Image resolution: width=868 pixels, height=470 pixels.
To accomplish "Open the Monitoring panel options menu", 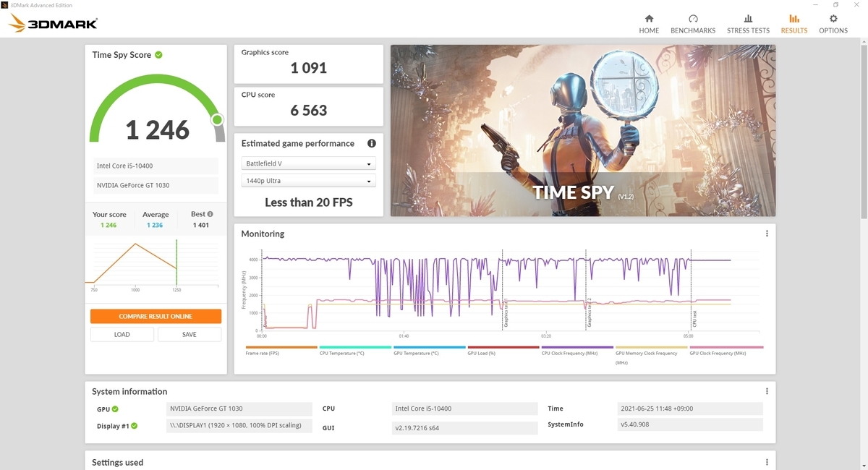I will tap(767, 234).
